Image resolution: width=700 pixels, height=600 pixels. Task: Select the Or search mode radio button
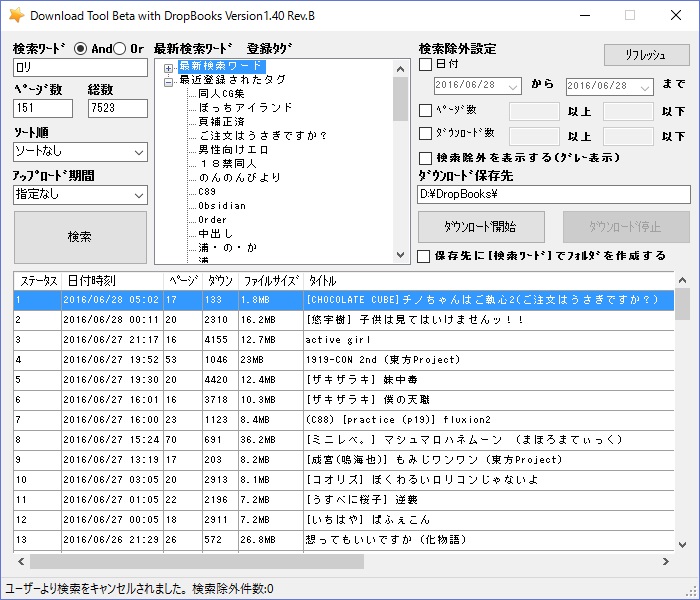tap(120, 49)
